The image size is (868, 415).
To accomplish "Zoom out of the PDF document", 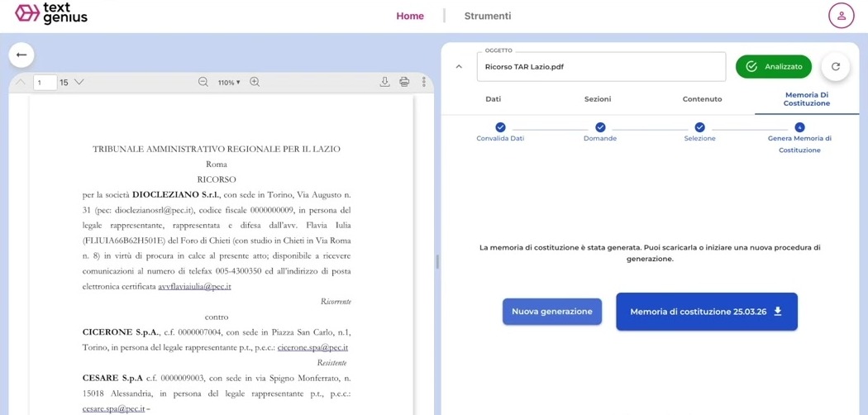I will 203,83.
